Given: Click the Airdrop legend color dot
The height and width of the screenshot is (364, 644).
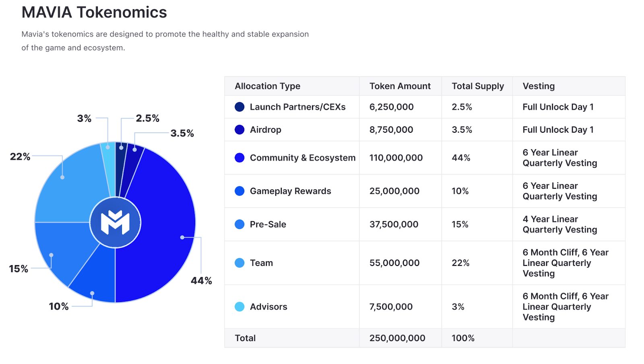Looking at the screenshot, I should coord(239,130).
